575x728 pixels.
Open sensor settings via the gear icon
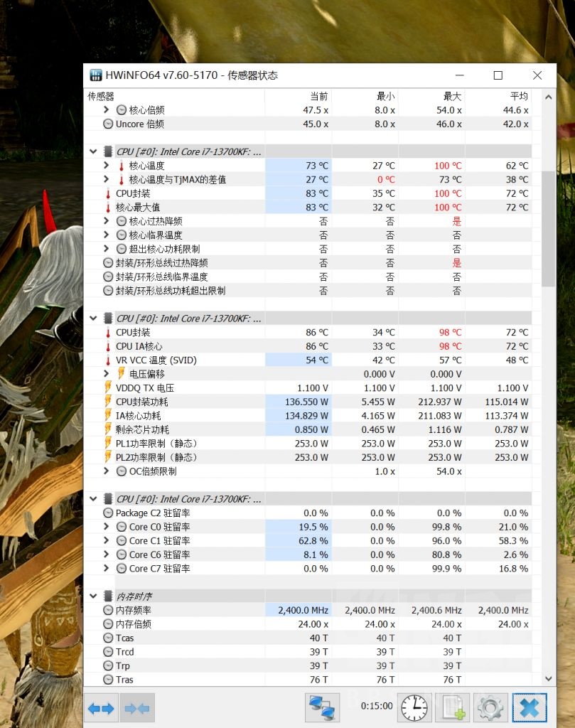[490, 707]
